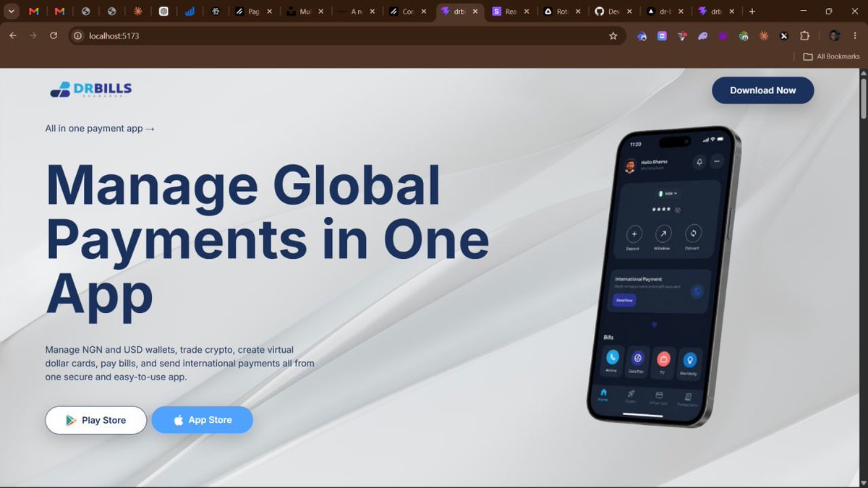Tap the Crypto tab in phone navbar

point(630,396)
